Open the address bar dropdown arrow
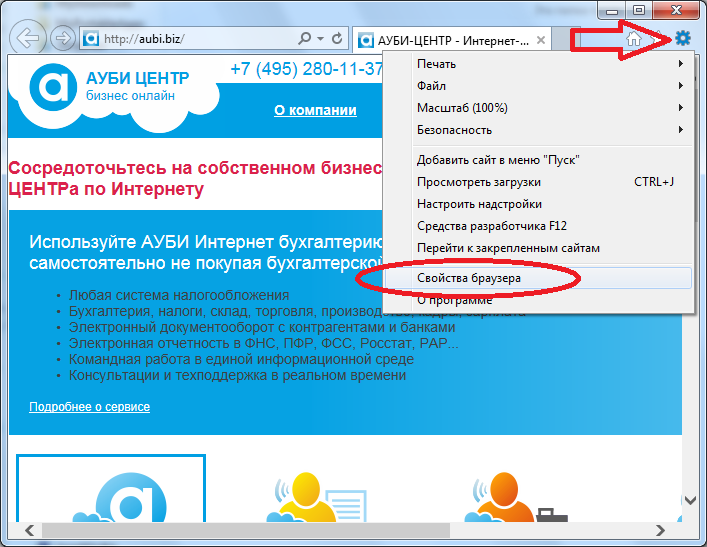The height and width of the screenshot is (547, 707). click(x=321, y=39)
